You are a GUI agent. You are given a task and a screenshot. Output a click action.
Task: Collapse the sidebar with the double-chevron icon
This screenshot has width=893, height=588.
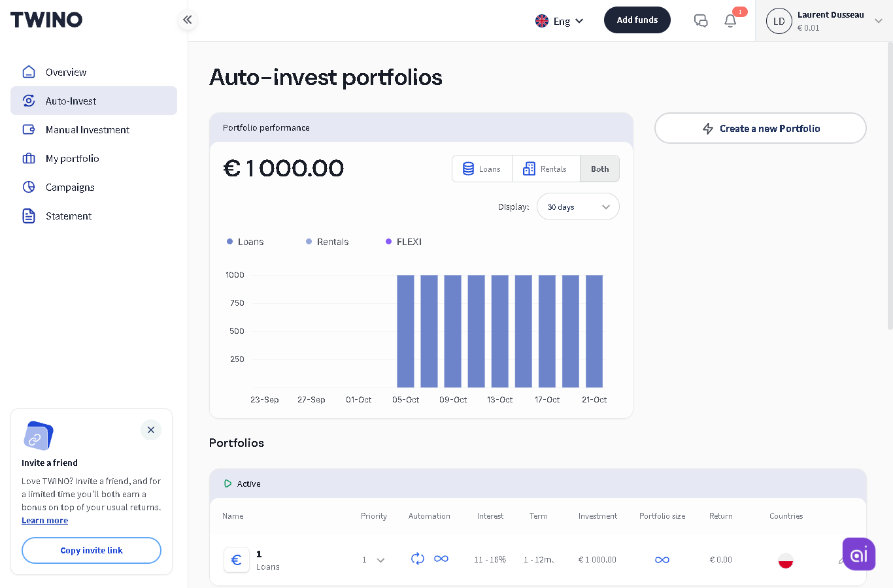[188, 20]
